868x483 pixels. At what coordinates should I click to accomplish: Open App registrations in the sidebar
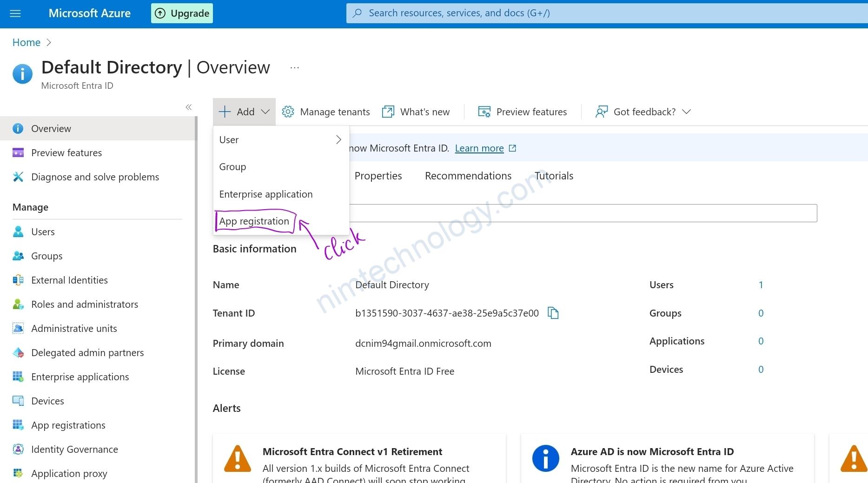tap(68, 425)
